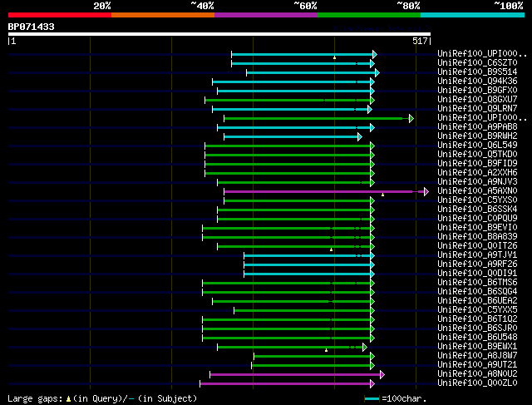
Task: Click the yellow gap marker under the UniRef100_A5AXN0 bar
Action: [x=382, y=195]
